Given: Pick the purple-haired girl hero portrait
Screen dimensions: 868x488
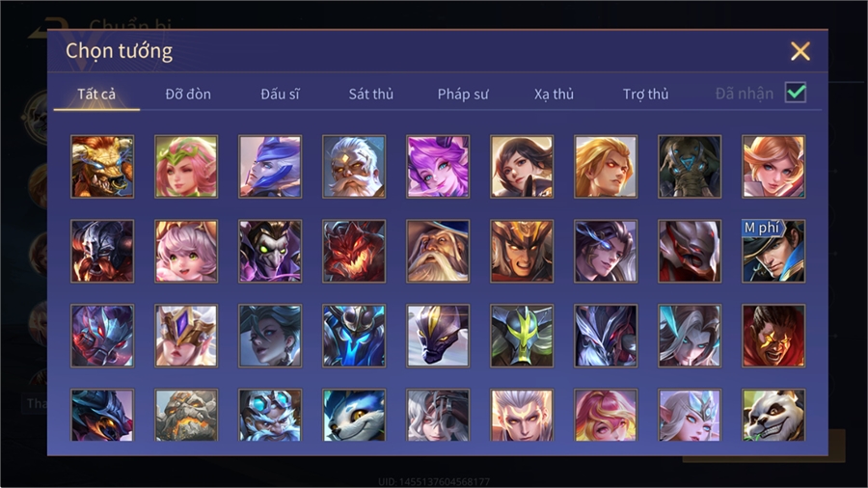Looking at the screenshot, I should coord(438,167).
